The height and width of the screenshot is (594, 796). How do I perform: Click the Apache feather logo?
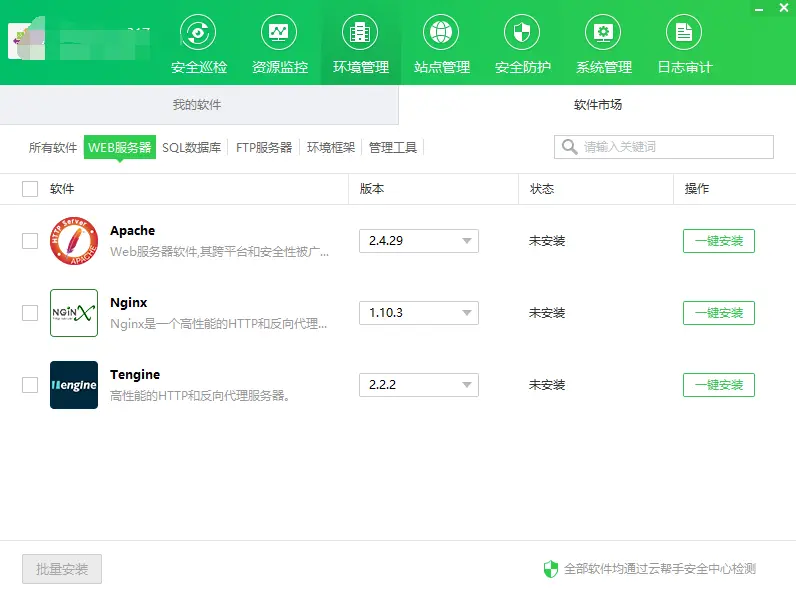(74, 241)
